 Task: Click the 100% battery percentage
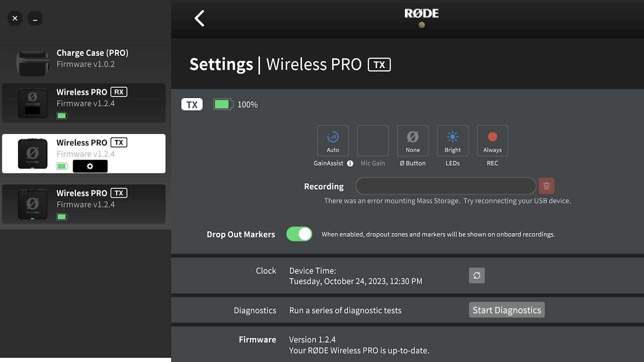248,105
